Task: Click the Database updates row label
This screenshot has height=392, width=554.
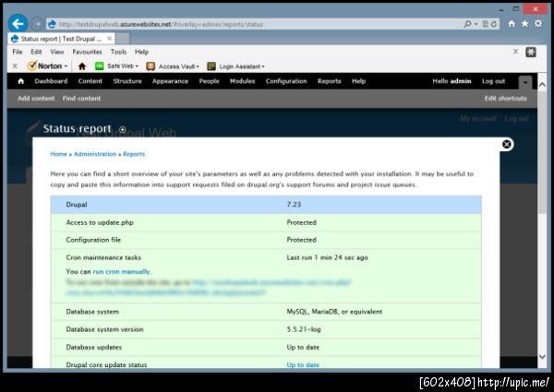Action: pos(93,347)
